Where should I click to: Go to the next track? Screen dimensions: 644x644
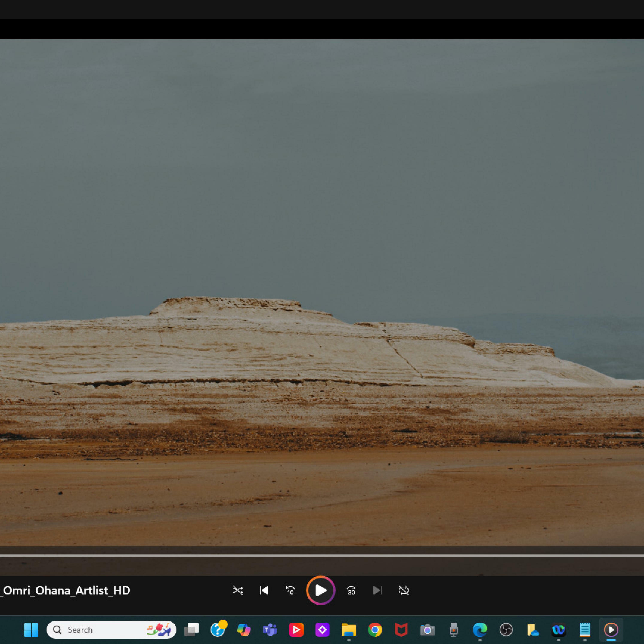[377, 590]
